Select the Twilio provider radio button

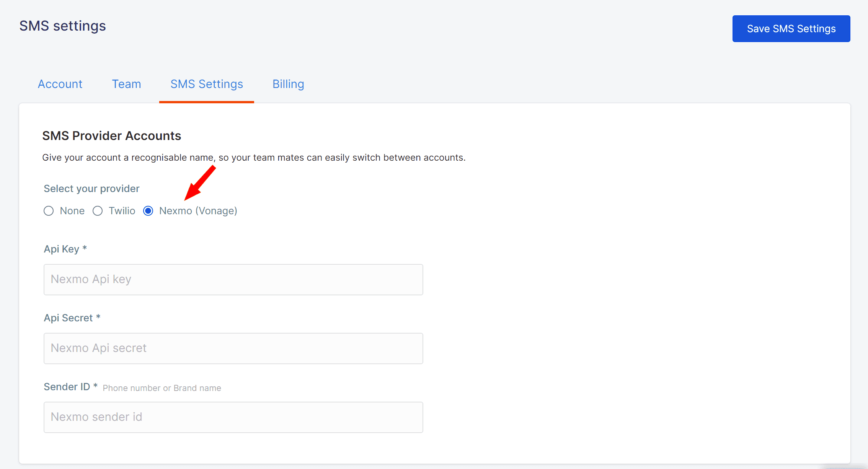click(98, 211)
